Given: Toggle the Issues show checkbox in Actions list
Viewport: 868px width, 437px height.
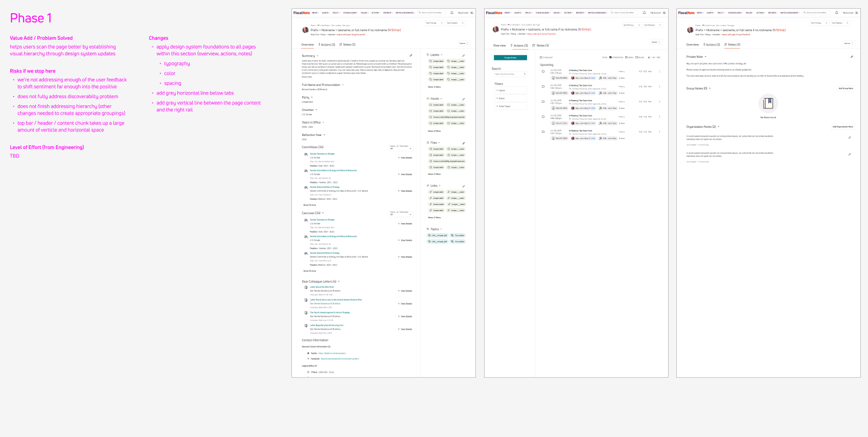Looking at the screenshot, I should click(636, 57).
